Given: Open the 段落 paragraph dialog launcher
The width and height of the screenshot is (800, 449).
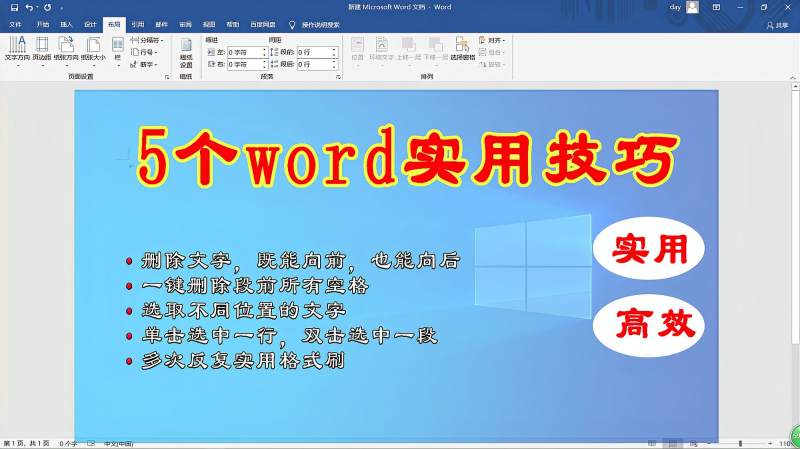Looking at the screenshot, I should (338, 77).
